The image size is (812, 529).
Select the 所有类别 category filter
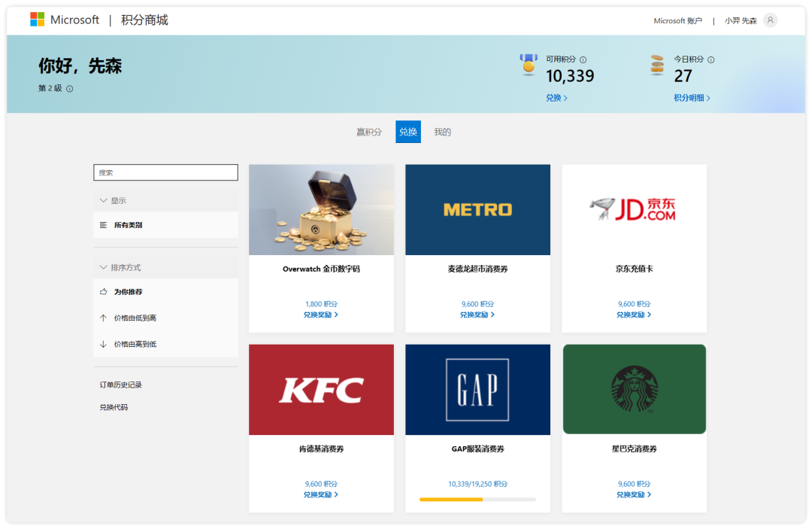click(165, 225)
